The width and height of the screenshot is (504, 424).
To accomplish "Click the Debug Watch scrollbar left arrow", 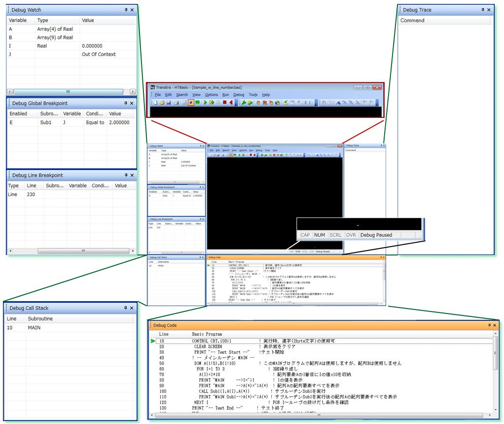I will pyautogui.click(x=10, y=91).
